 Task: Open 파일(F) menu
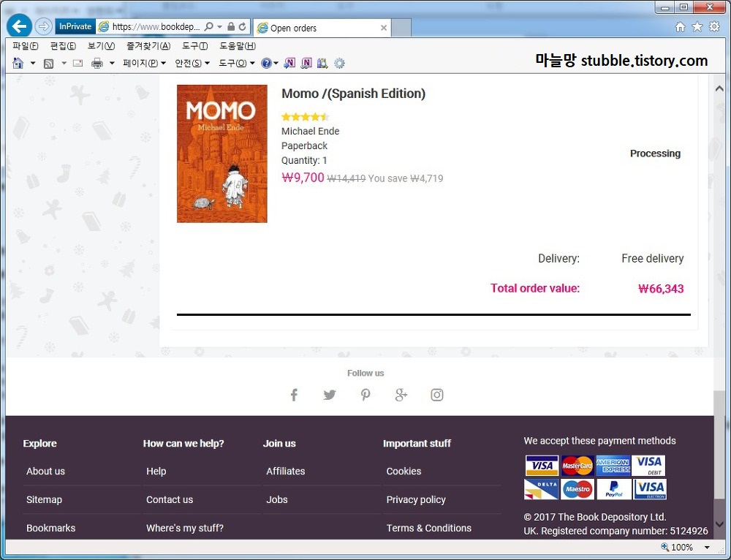(25, 46)
